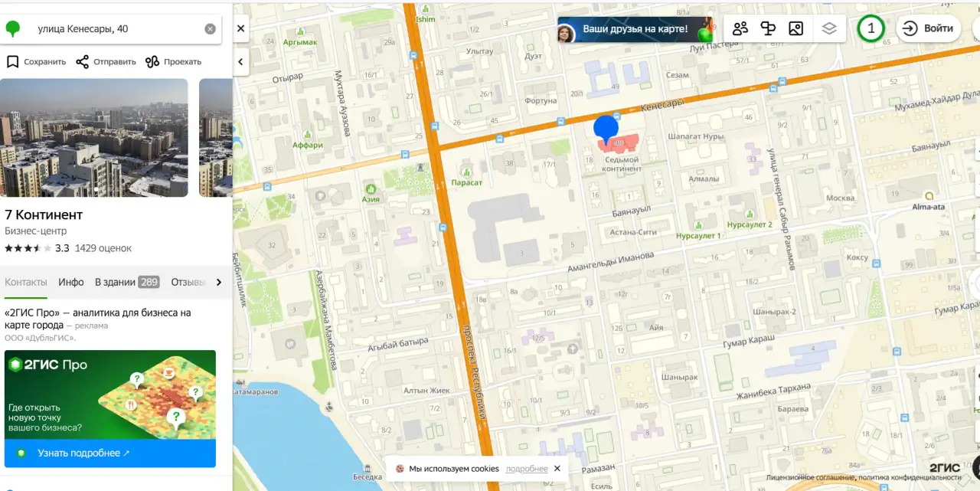Open the подробнее cookies link
Viewport: 980px width, 491px height.
click(x=527, y=469)
